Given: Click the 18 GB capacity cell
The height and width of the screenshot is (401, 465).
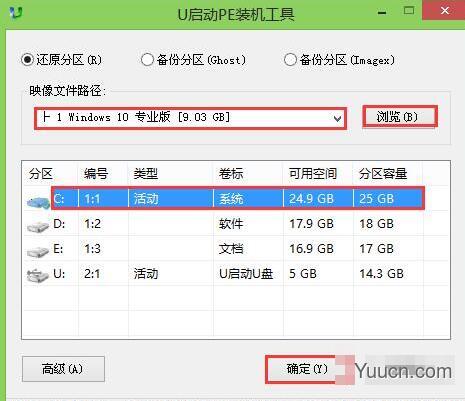Looking at the screenshot, I should [x=376, y=224].
